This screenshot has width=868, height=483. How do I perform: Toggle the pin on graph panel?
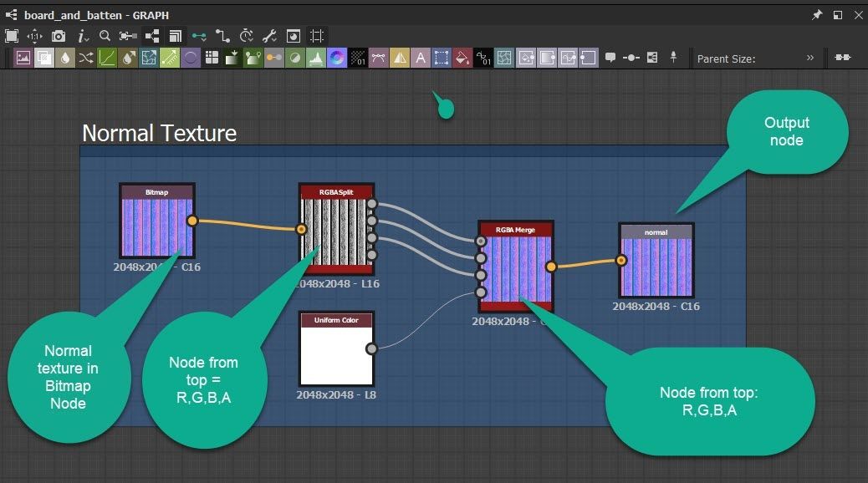pos(817,15)
